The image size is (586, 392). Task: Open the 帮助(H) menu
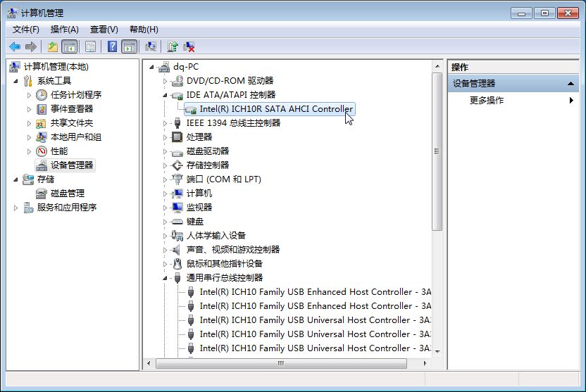pos(144,30)
